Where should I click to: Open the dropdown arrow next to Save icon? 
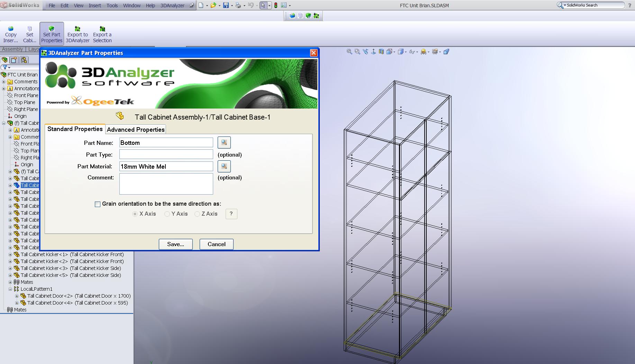click(x=232, y=6)
